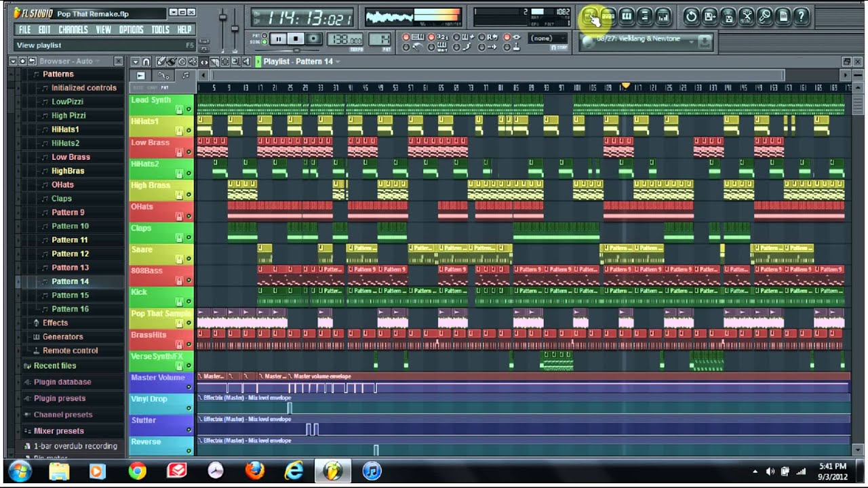Open the playlist options menu arrow

[x=136, y=62]
